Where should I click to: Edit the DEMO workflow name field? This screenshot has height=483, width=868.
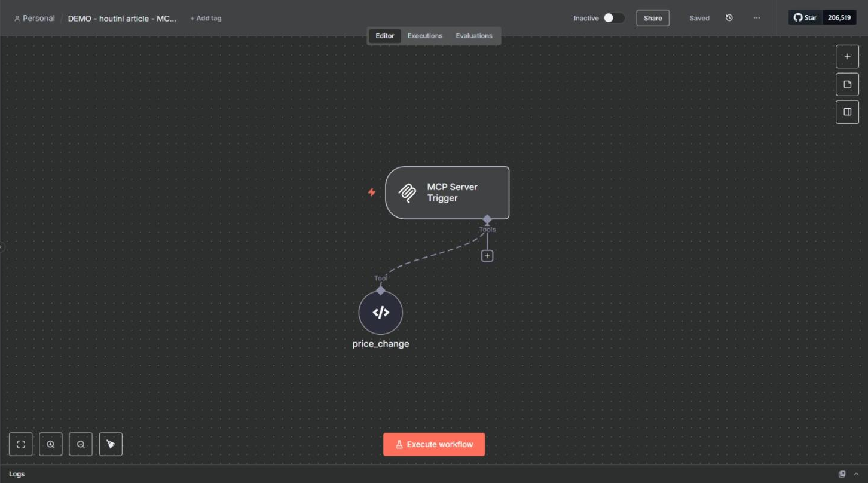[123, 18]
